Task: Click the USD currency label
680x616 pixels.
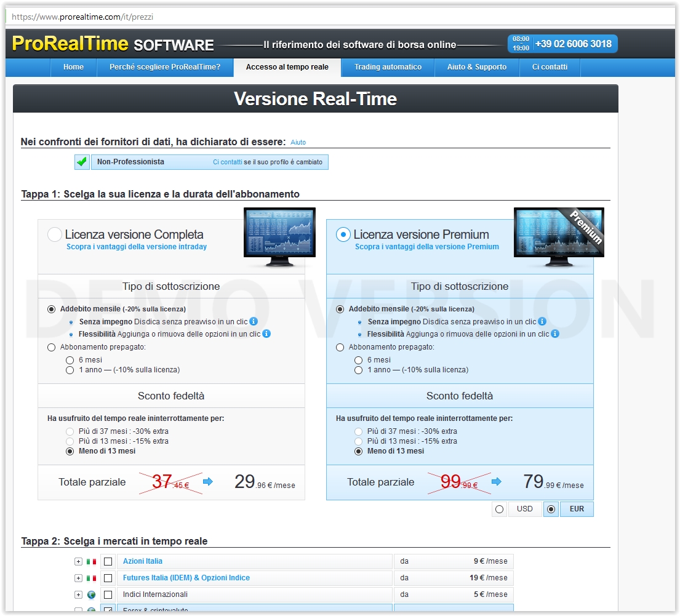Action: click(x=524, y=509)
